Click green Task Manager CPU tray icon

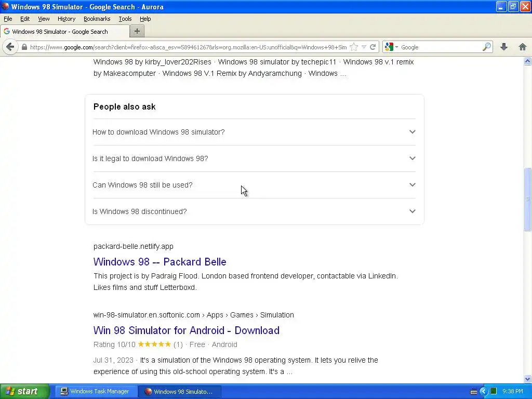tap(494, 391)
